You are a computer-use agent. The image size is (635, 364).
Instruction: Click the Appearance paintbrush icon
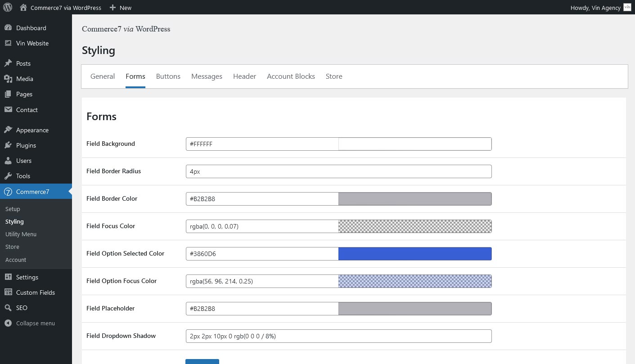tap(8, 130)
